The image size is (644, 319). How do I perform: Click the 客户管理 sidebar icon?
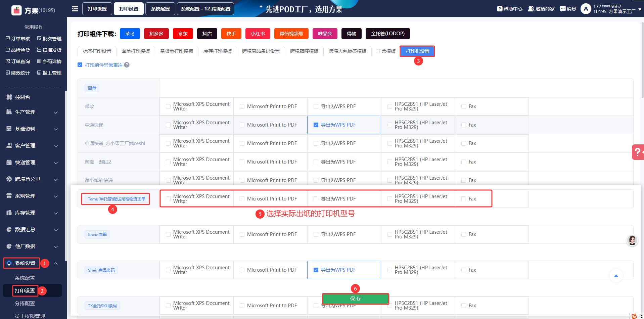coord(9,145)
